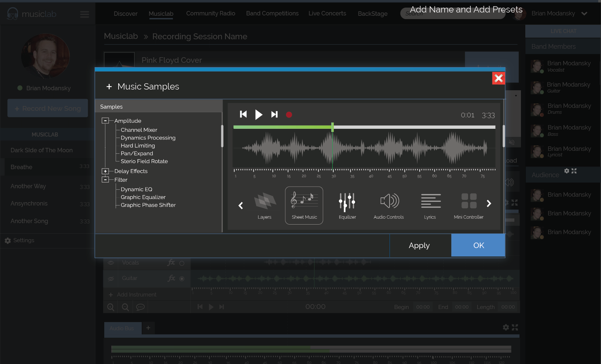The width and height of the screenshot is (601, 364).
Task: Click the Musiclab breadcrumb link
Action: pos(121,36)
